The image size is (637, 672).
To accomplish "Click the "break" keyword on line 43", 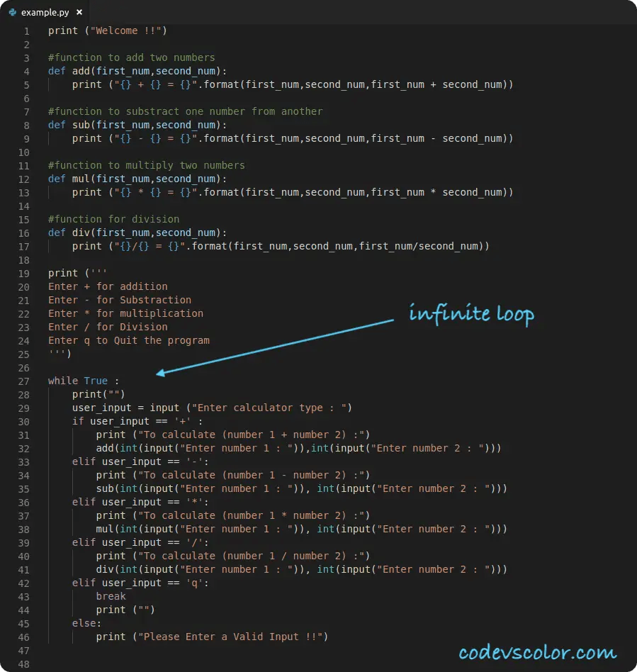I will (111, 596).
